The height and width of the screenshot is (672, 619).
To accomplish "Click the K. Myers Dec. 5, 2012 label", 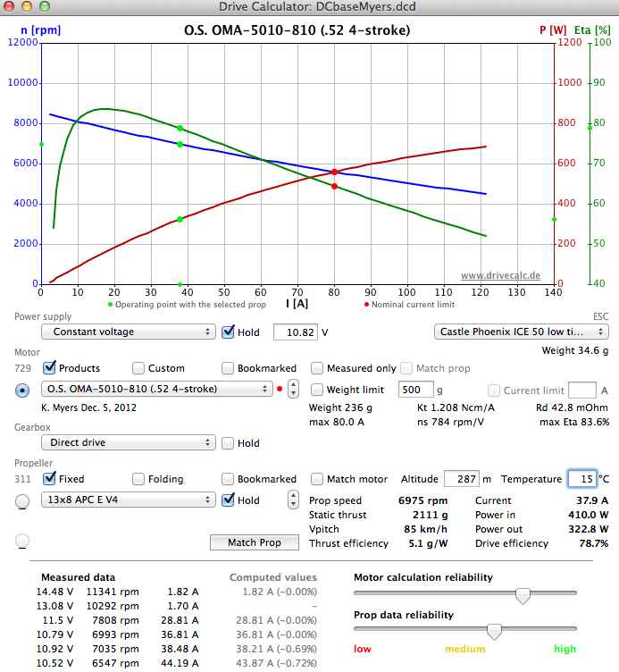I will pos(88,407).
